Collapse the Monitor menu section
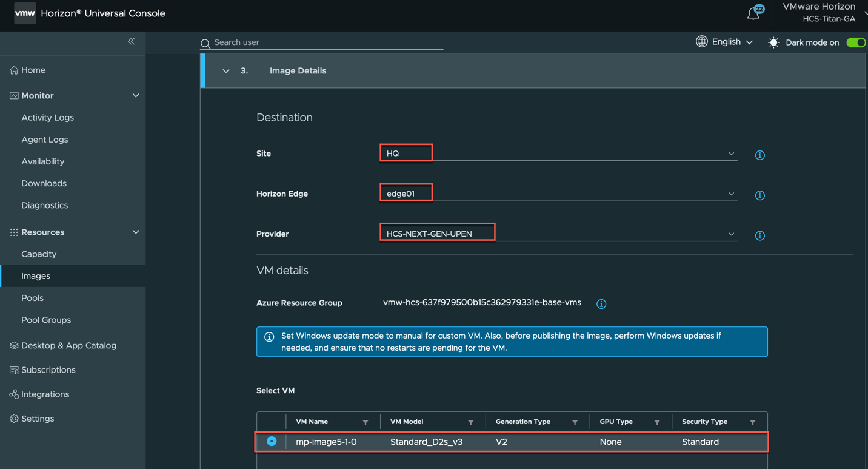This screenshot has height=469, width=868. (x=136, y=96)
